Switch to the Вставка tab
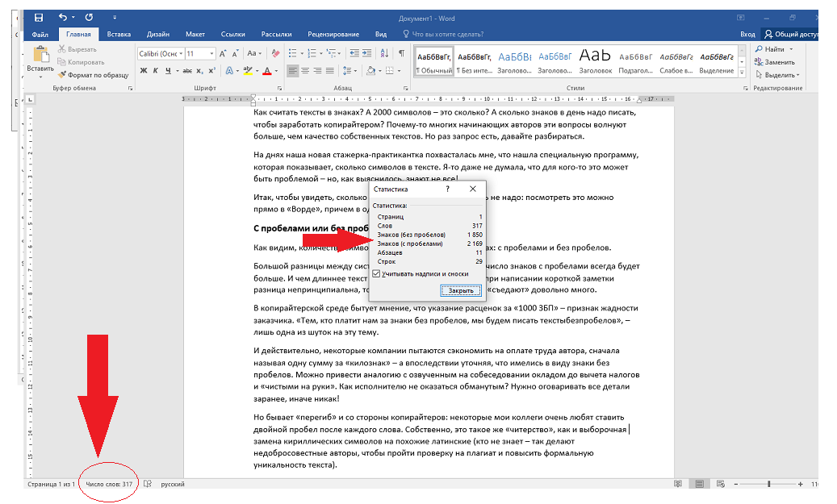Screen dimensions: 837x504 [x=119, y=34]
